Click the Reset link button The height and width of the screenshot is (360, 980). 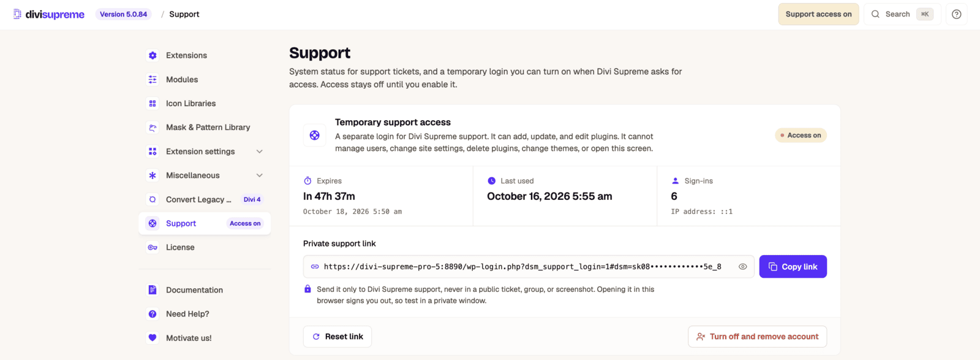click(337, 337)
